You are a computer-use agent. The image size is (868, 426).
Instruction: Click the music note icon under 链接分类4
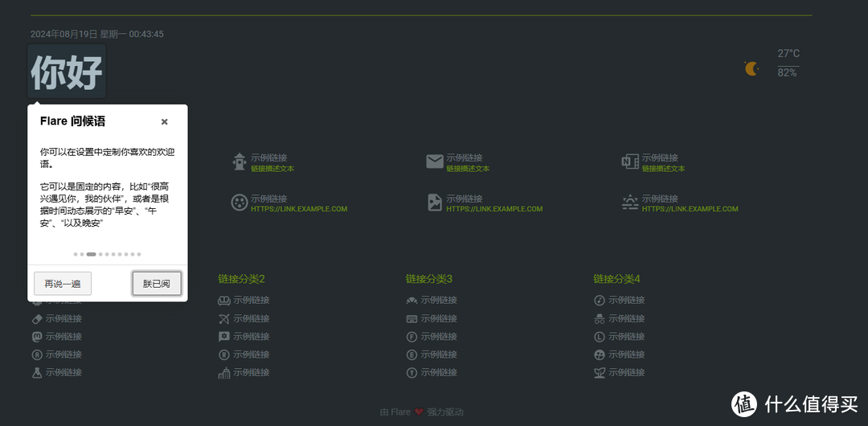(x=600, y=301)
